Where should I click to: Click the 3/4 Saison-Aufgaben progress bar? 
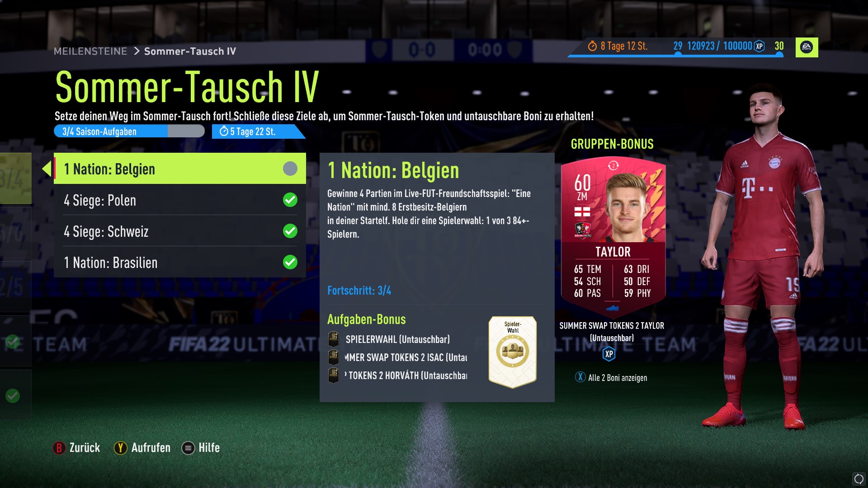(129, 131)
